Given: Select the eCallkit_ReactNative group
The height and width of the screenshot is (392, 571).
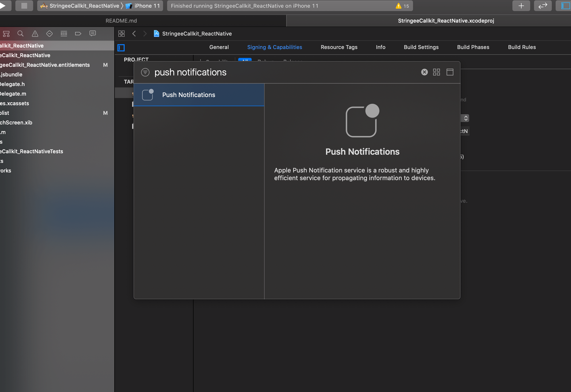Looking at the screenshot, I should (x=57, y=55).
